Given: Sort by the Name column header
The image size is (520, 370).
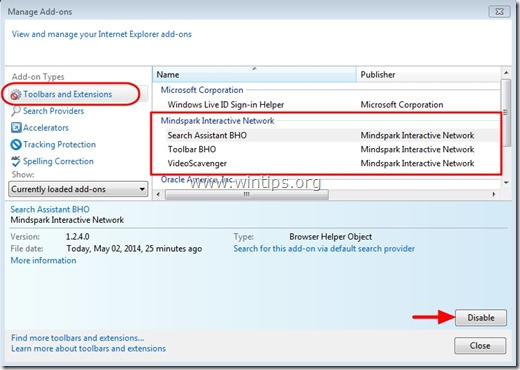Looking at the screenshot, I should click(x=254, y=75).
